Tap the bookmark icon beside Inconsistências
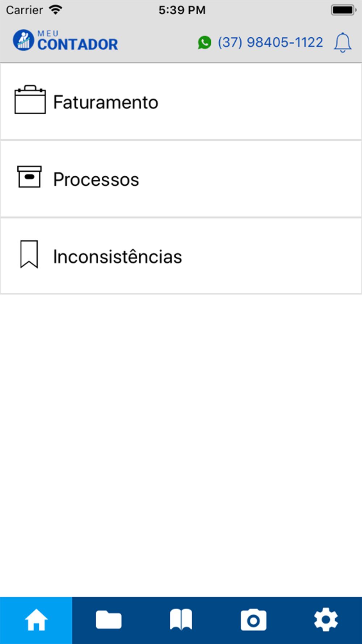 click(29, 254)
